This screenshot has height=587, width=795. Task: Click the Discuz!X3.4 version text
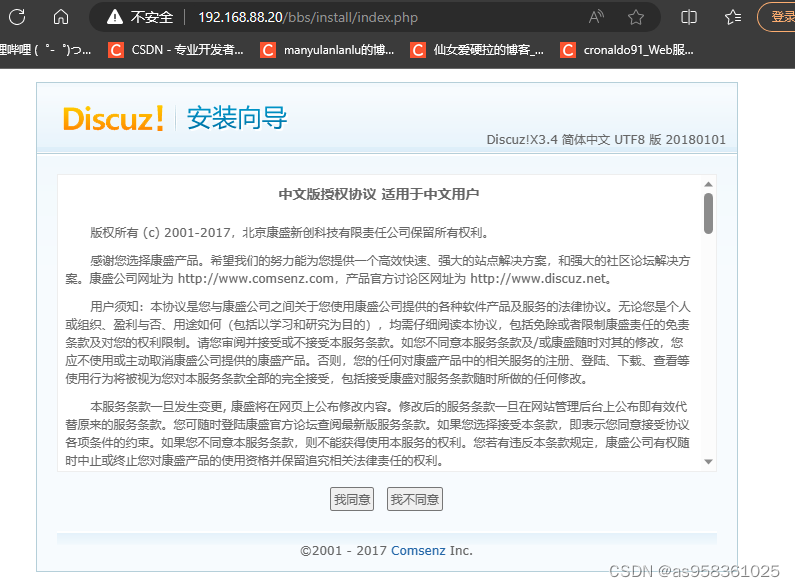(606, 139)
